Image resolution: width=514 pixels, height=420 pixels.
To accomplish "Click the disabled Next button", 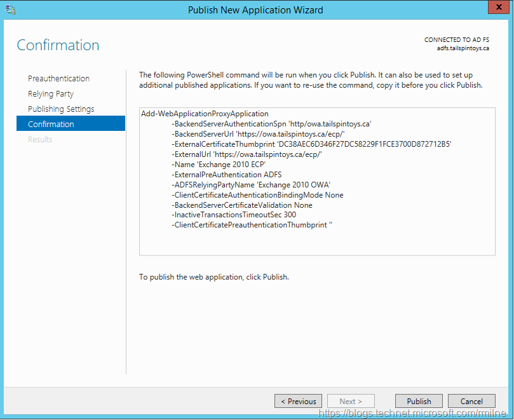I will (x=351, y=401).
